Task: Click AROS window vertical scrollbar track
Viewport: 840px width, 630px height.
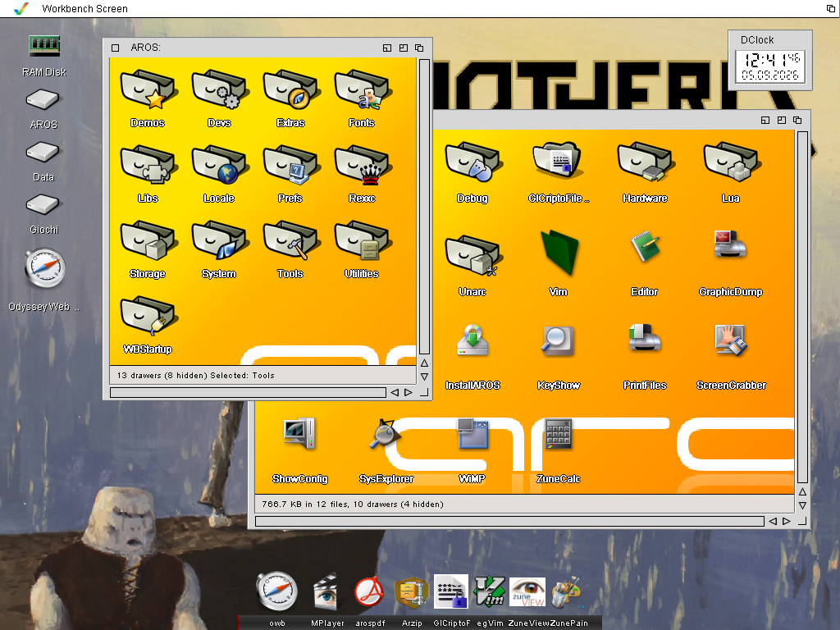Action: coord(424,206)
